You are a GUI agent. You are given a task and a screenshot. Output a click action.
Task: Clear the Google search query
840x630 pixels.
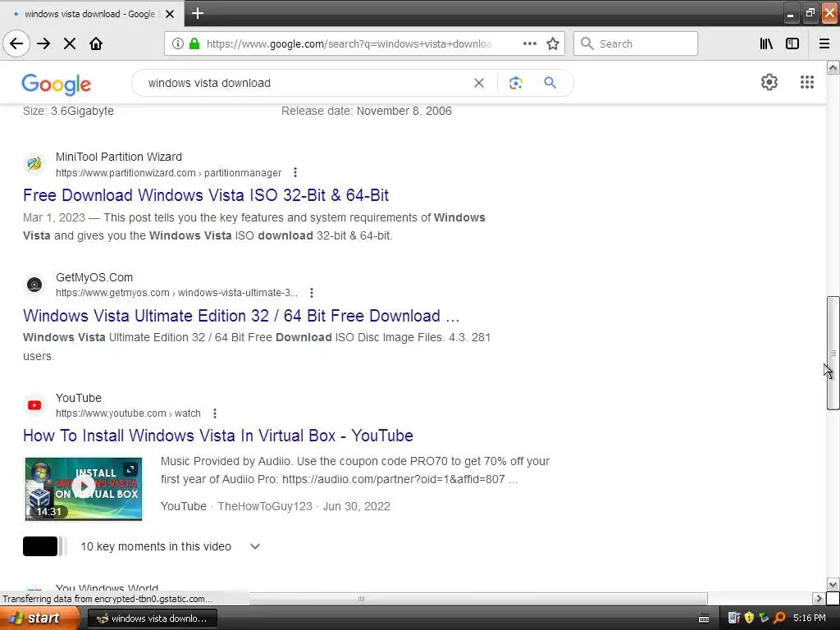pyautogui.click(x=479, y=83)
